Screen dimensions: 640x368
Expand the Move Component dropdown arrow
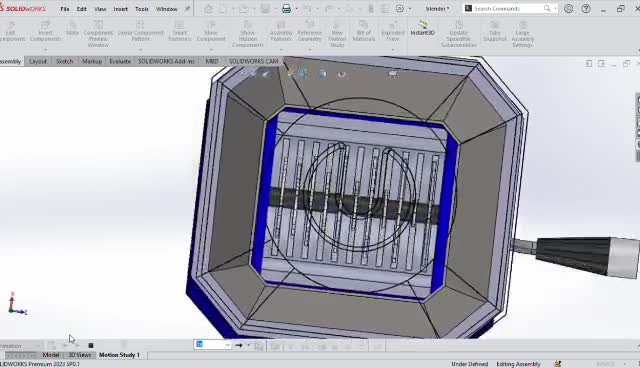coord(211,49)
